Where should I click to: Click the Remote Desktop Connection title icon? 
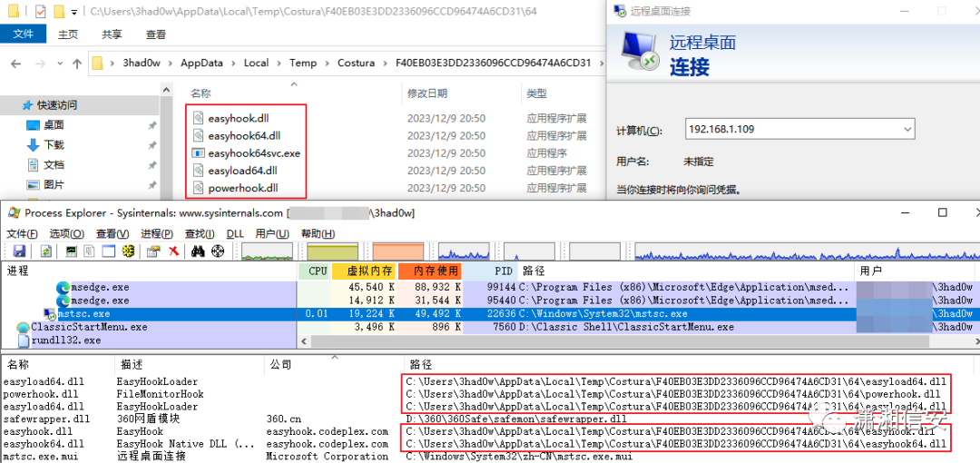[x=620, y=11]
